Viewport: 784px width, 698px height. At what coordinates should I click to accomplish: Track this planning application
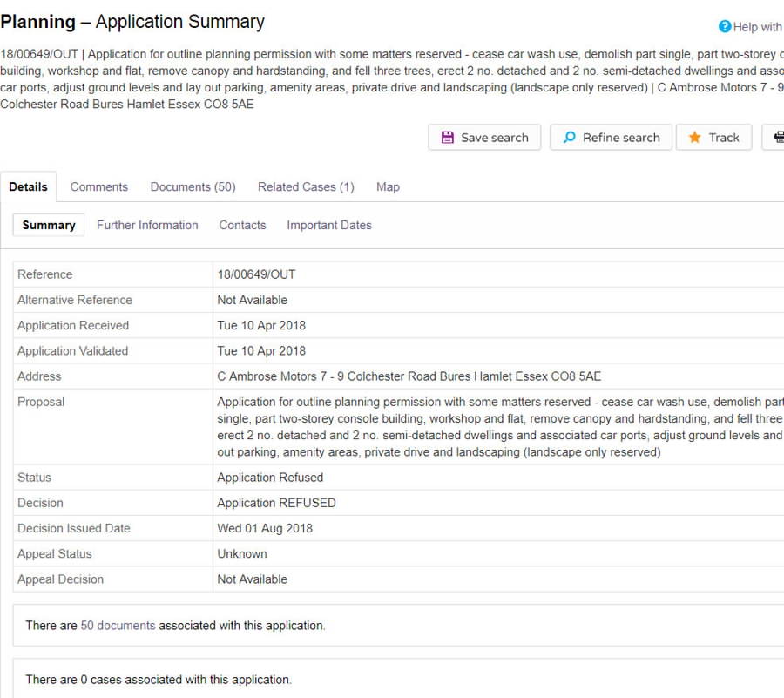pos(714,138)
